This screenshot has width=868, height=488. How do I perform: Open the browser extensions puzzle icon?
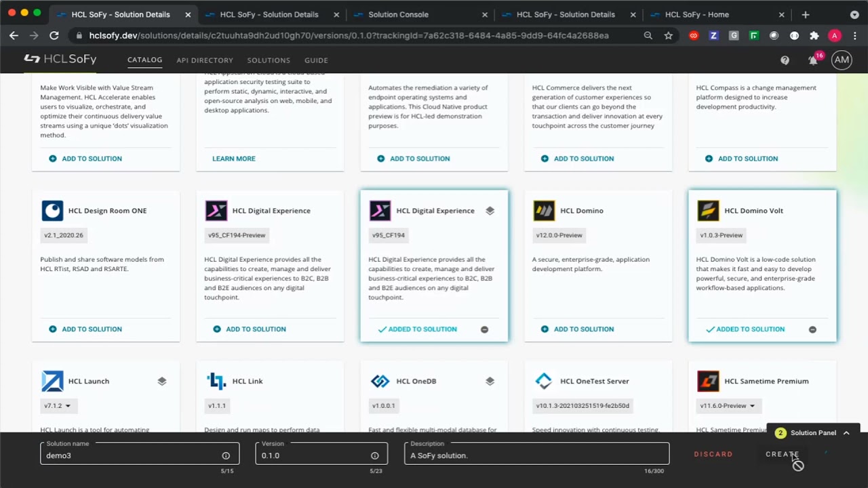pyautogui.click(x=814, y=35)
